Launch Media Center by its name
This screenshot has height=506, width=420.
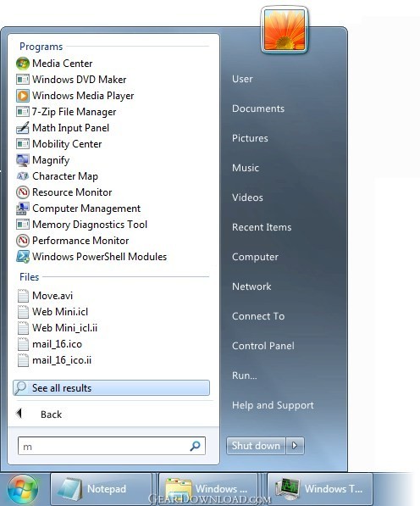point(62,64)
